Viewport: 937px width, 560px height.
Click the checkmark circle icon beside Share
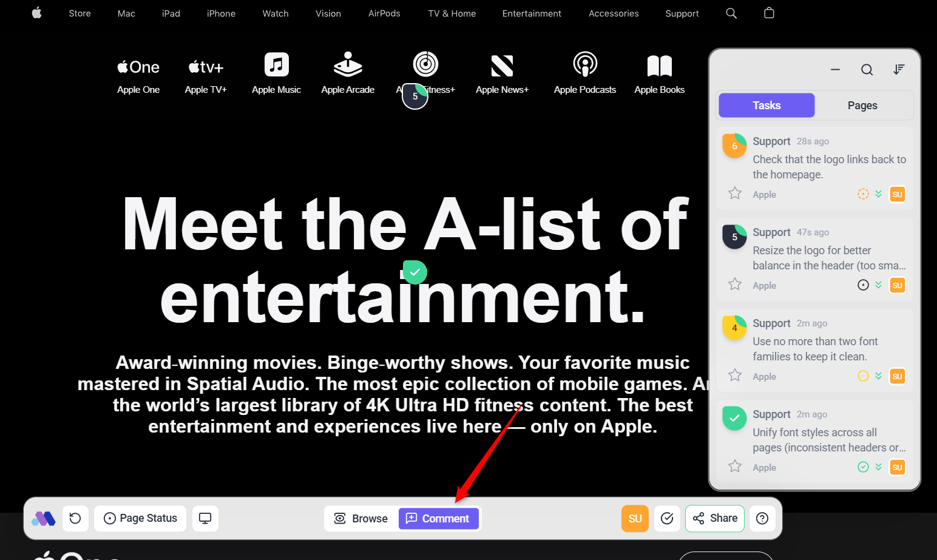(x=667, y=519)
